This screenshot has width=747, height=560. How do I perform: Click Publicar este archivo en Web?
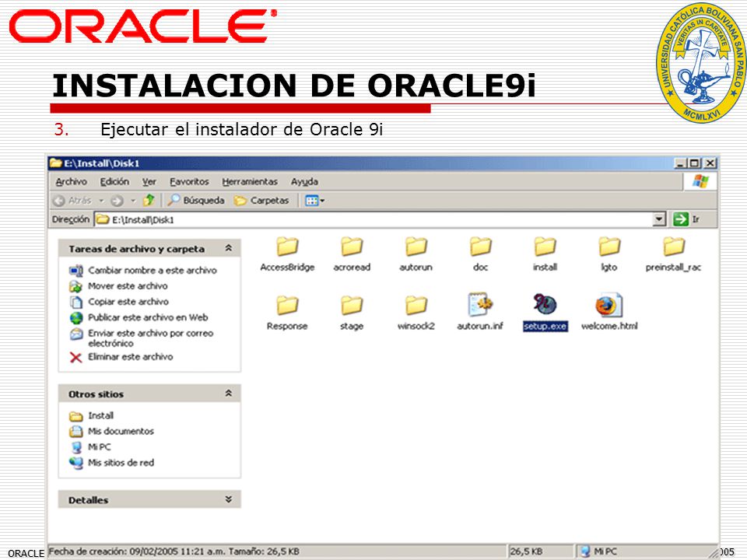click(148, 317)
